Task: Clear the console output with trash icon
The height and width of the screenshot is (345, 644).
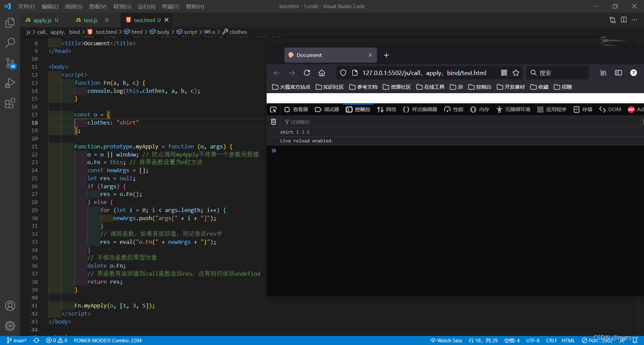Action: click(x=273, y=122)
